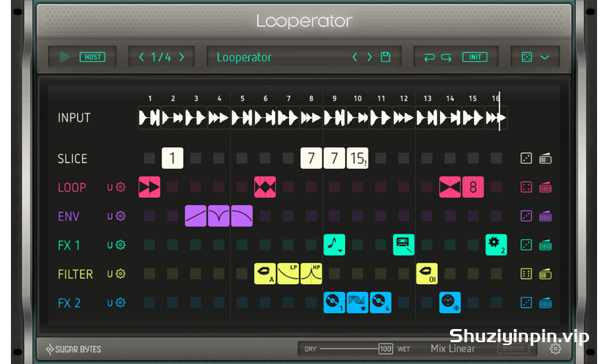The height and width of the screenshot is (364, 608).
Task: Expand the randomize options chevron
Action: pos(545,58)
